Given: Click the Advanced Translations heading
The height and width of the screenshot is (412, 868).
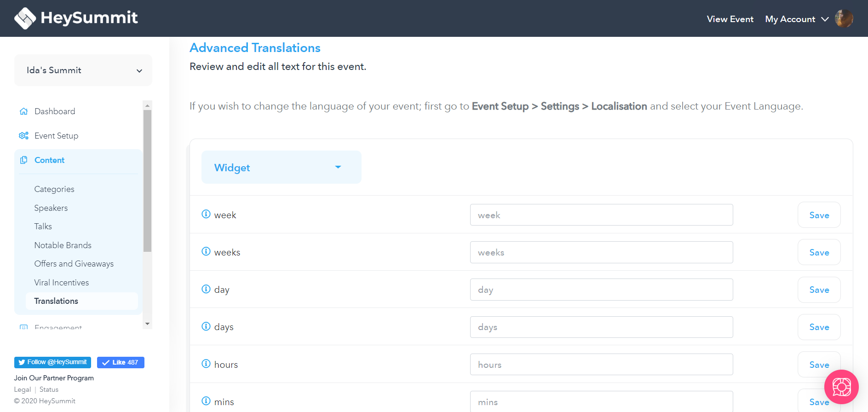Looking at the screenshot, I should (x=255, y=48).
